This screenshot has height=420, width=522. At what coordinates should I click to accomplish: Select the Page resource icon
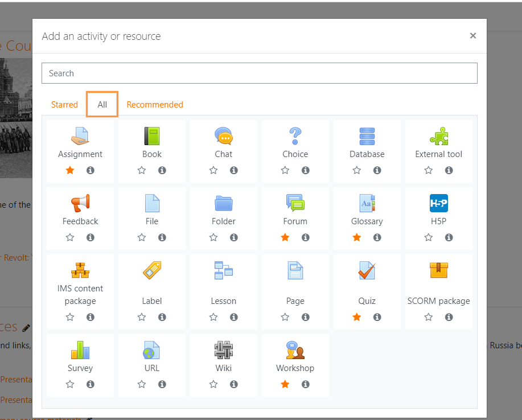pos(295,270)
